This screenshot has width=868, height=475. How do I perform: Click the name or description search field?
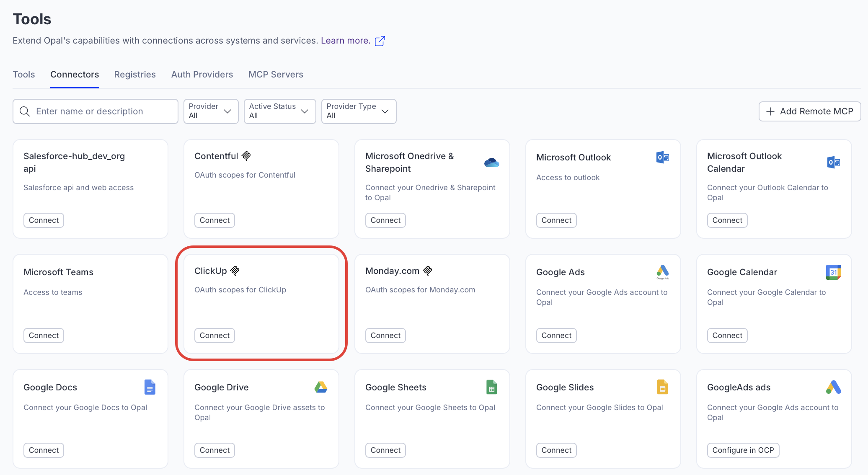[95, 111]
